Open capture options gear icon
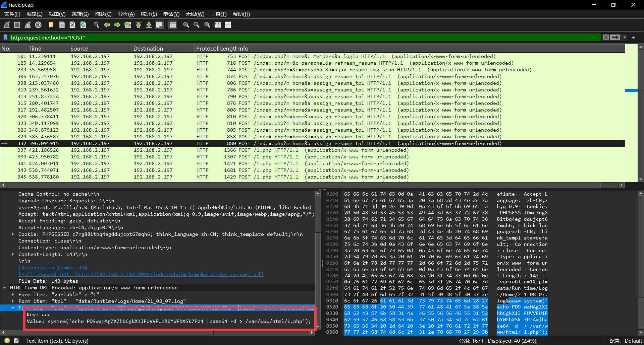Image resolution: width=644 pixels, height=345 pixels. point(38,25)
